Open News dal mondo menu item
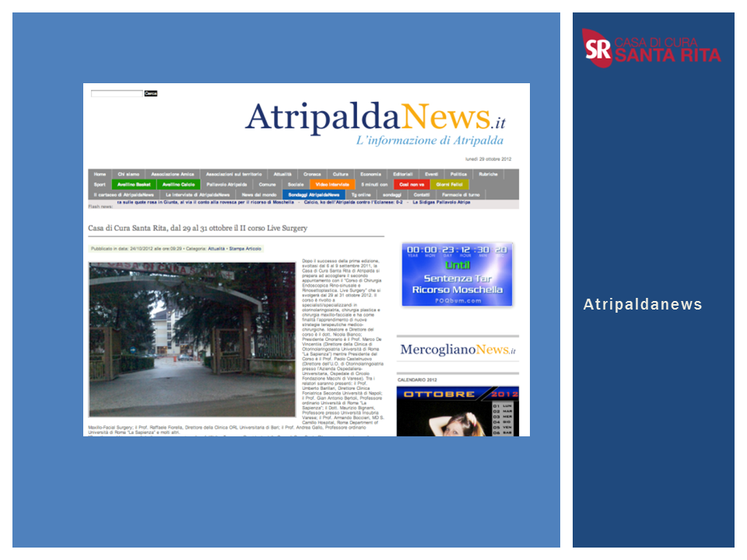Viewport: 747px width, 560px height. (259, 194)
